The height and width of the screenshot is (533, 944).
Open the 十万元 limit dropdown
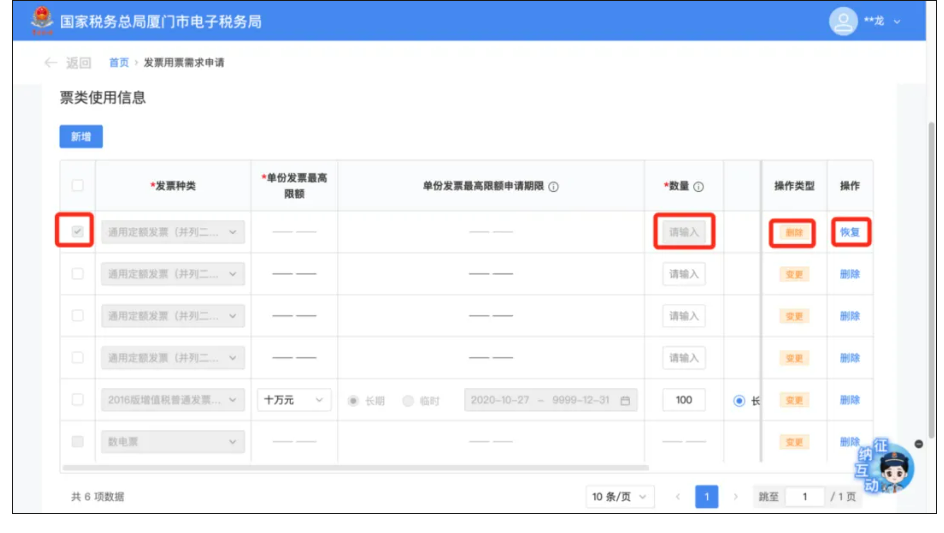point(294,400)
